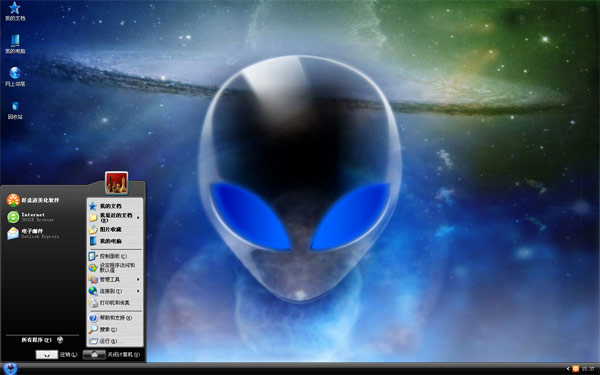The image size is (600, 375).
Task: Open 控制面板 in start menu
Action: pyautogui.click(x=115, y=256)
